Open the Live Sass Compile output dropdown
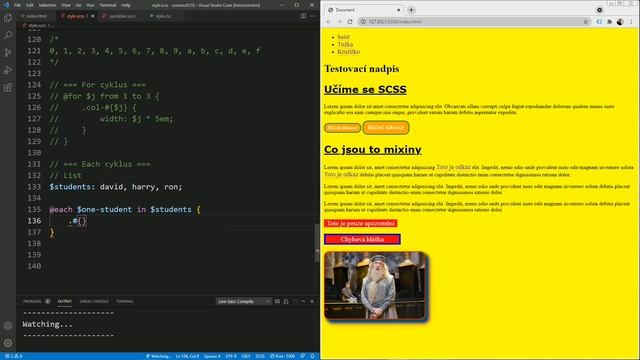This screenshot has width=640, height=360. pyautogui.click(x=244, y=301)
